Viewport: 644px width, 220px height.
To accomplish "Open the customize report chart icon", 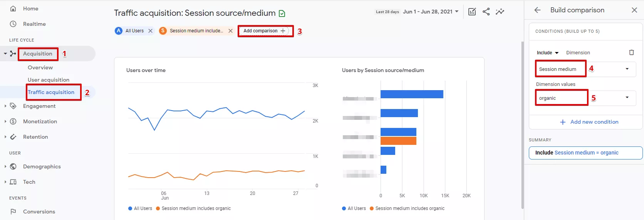I will click(472, 12).
